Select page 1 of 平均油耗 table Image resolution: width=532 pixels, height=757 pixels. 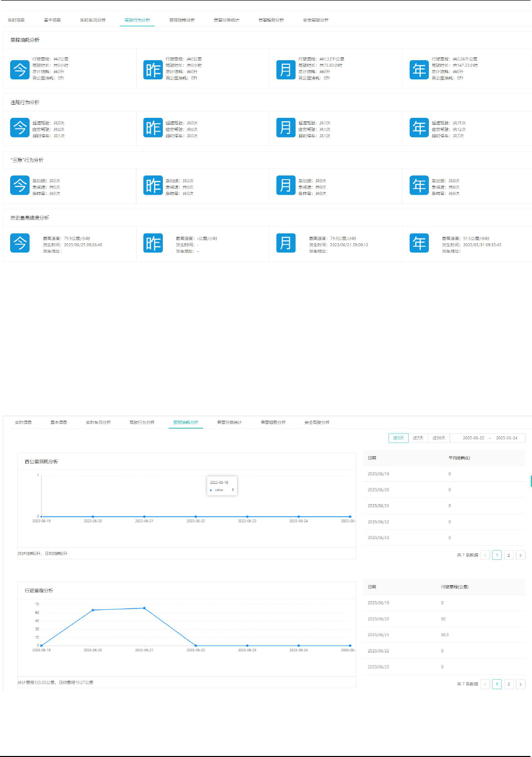click(497, 555)
